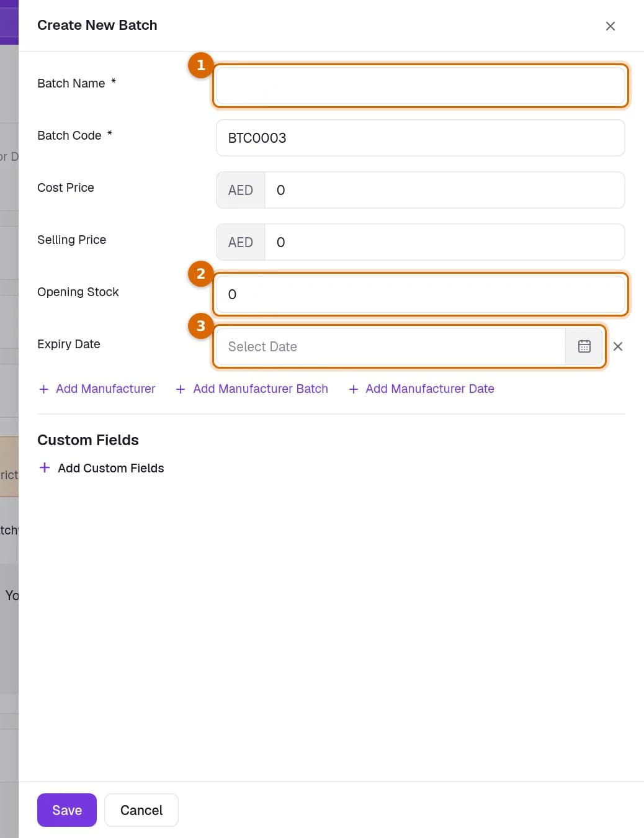Image resolution: width=644 pixels, height=838 pixels.
Task: Clear the Expiry Date field
Action: [x=618, y=346]
